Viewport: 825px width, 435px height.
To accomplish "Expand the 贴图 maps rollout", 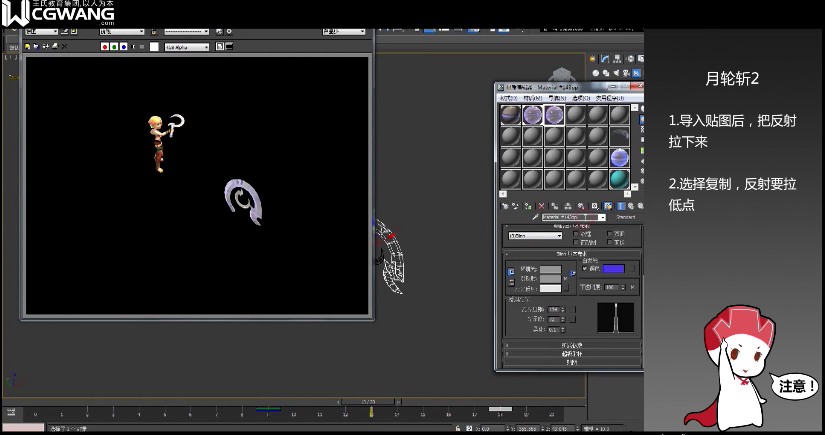I will coord(572,362).
